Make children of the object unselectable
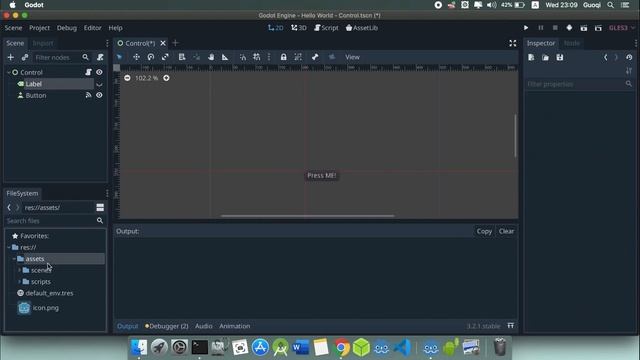640x360 pixels. [298, 57]
